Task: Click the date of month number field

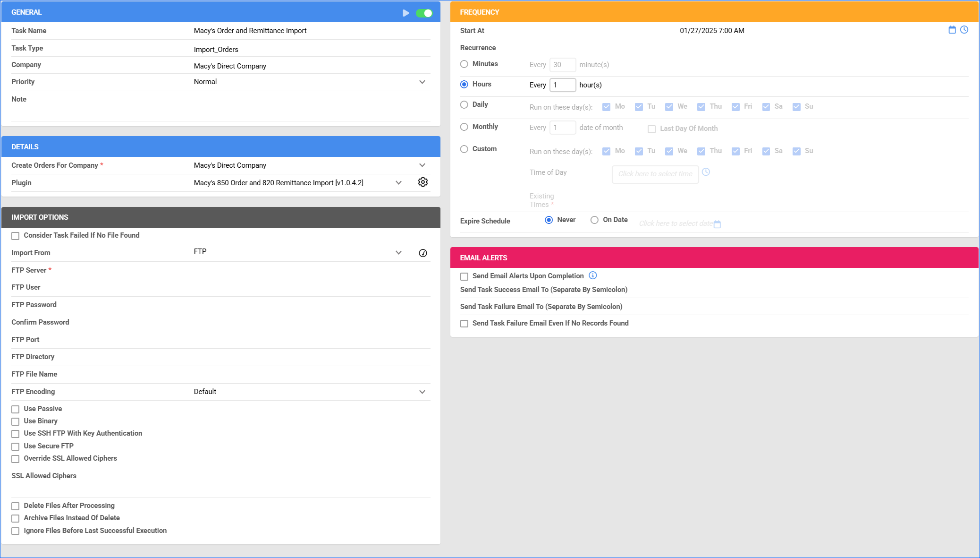Action: click(563, 128)
